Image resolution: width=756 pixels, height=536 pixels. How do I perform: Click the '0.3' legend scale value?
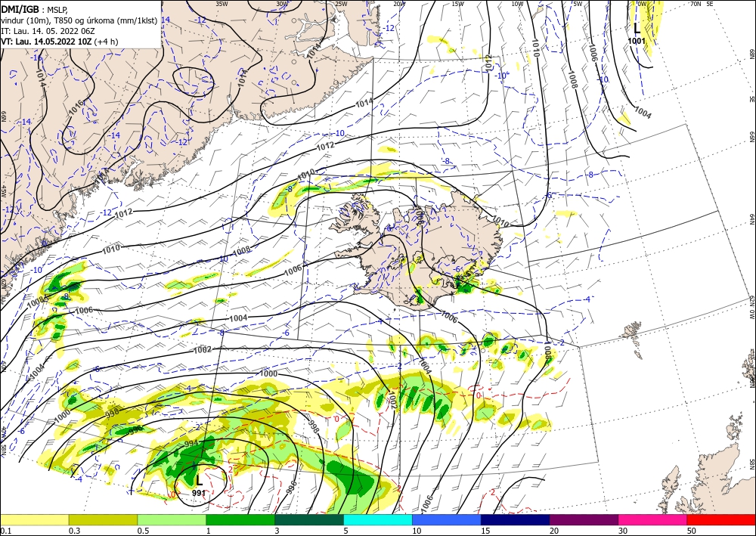pos(74,531)
